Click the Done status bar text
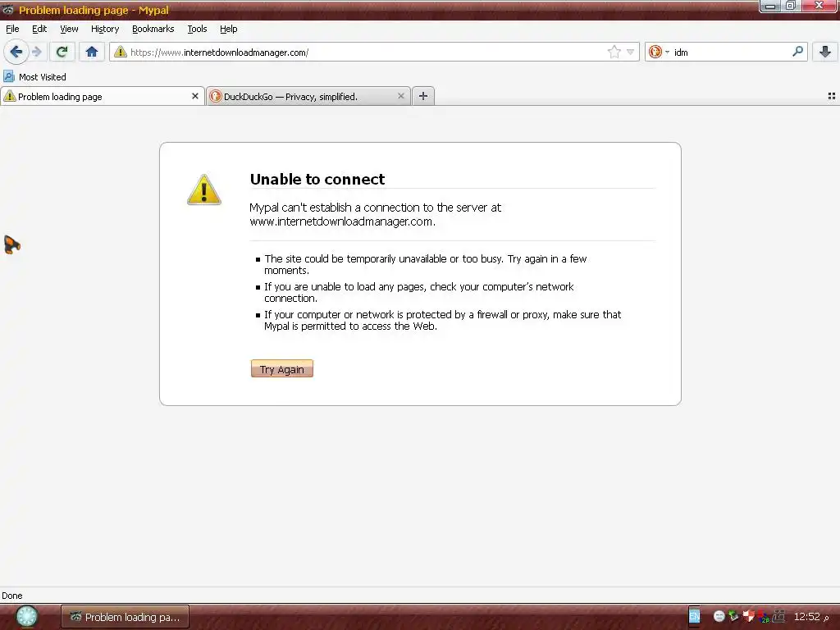This screenshot has height=630, width=840. [12, 596]
